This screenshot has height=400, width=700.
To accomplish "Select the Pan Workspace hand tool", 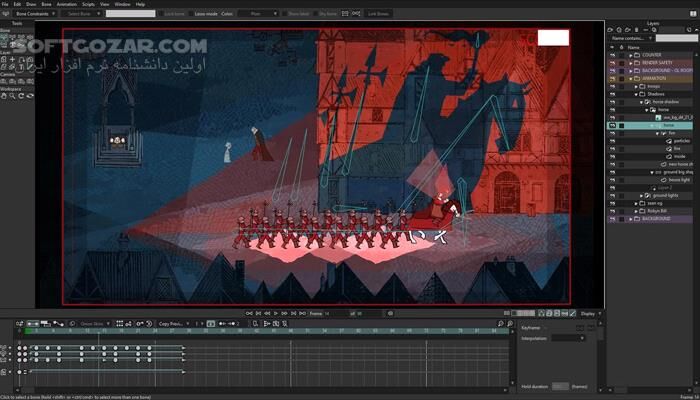I will click(x=4, y=96).
